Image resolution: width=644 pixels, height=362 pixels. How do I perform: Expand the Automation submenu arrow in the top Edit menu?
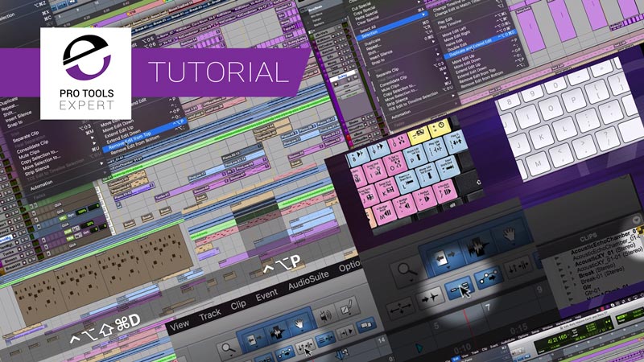(453, 97)
